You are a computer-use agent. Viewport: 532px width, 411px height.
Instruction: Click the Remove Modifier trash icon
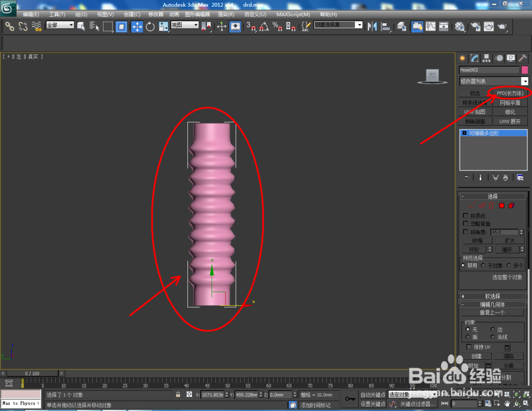[505, 177]
